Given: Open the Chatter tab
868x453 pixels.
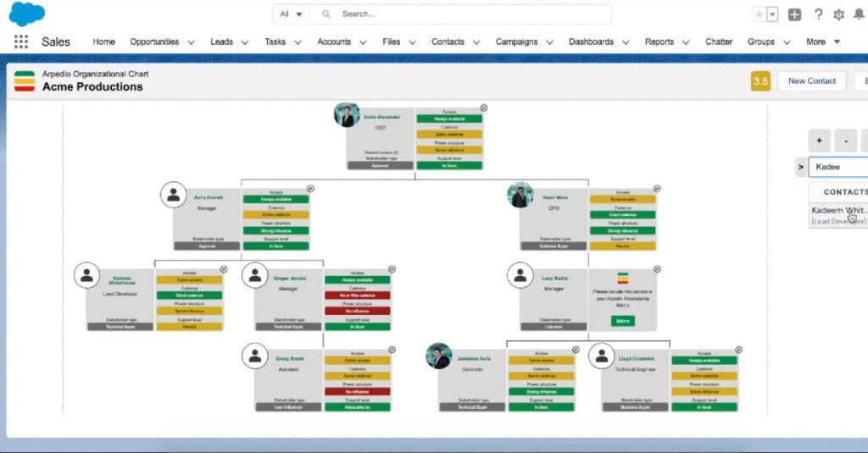Looking at the screenshot, I should tap(719, 41).
